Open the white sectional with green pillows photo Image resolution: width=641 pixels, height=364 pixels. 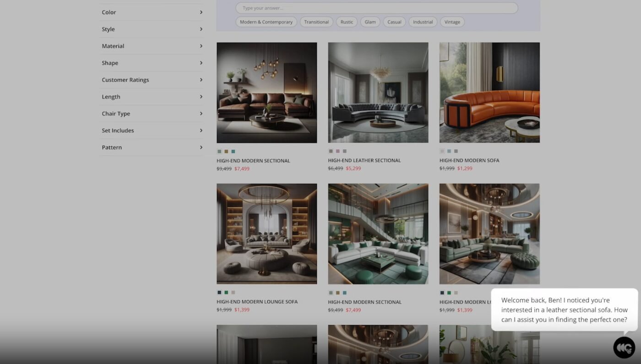tap(378, 234)
